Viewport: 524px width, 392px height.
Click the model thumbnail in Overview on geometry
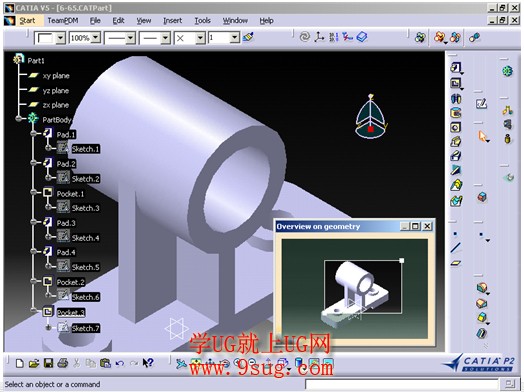[354, 294]
